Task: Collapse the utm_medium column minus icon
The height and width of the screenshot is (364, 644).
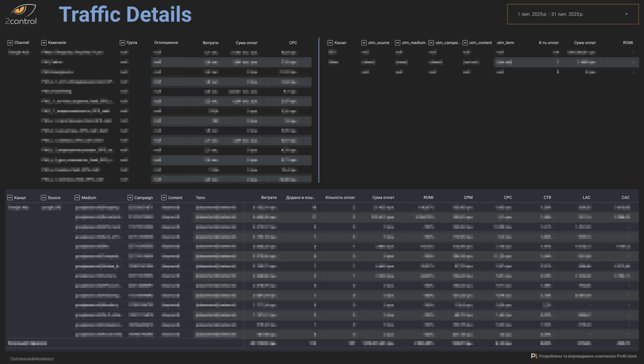Action: click(x=397, y=43)
